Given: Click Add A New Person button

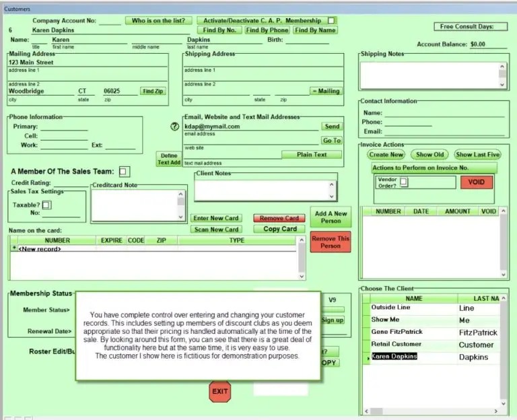Looking at the screenshot, I should point(331,217).
